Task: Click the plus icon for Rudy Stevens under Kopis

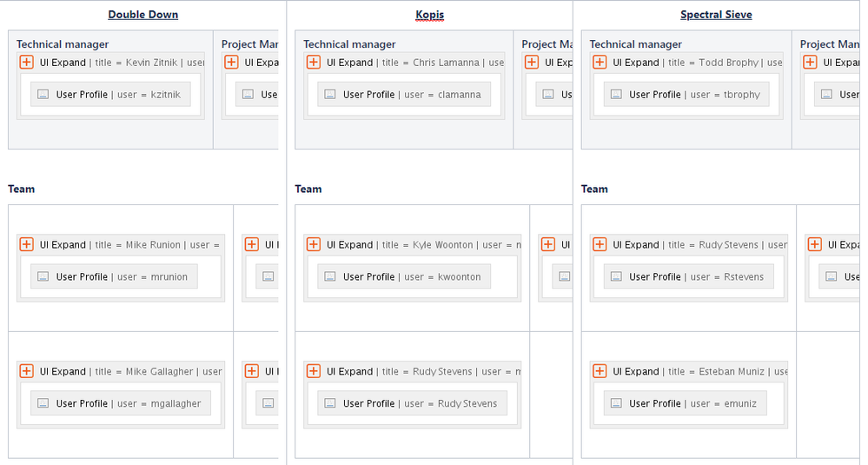Action: click(x=314, y=371)
